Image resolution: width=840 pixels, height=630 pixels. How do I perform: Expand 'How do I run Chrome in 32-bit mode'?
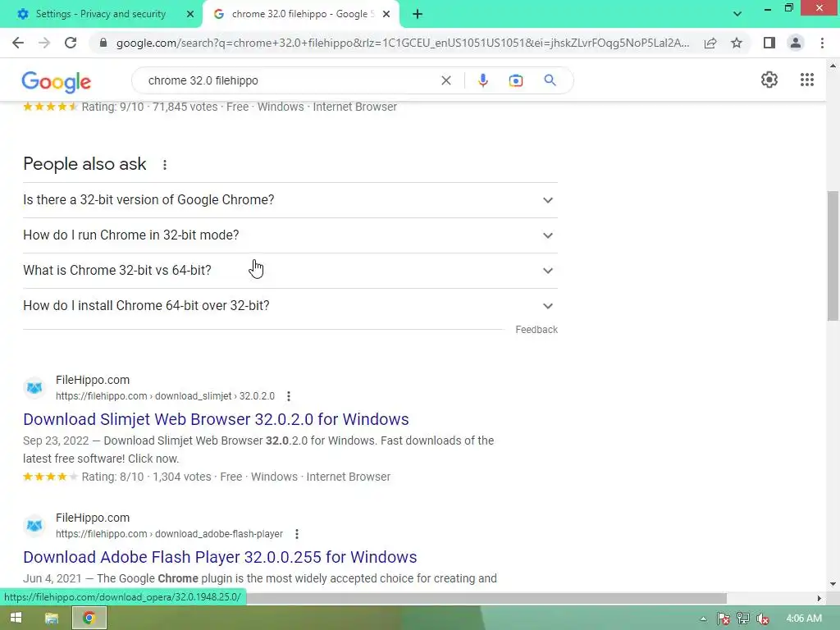coord(290,235)
